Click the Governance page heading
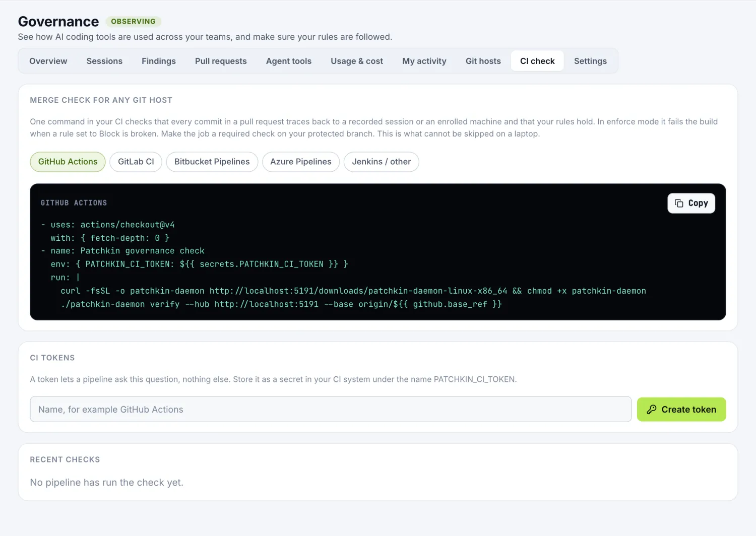 [x=58, y=22]
